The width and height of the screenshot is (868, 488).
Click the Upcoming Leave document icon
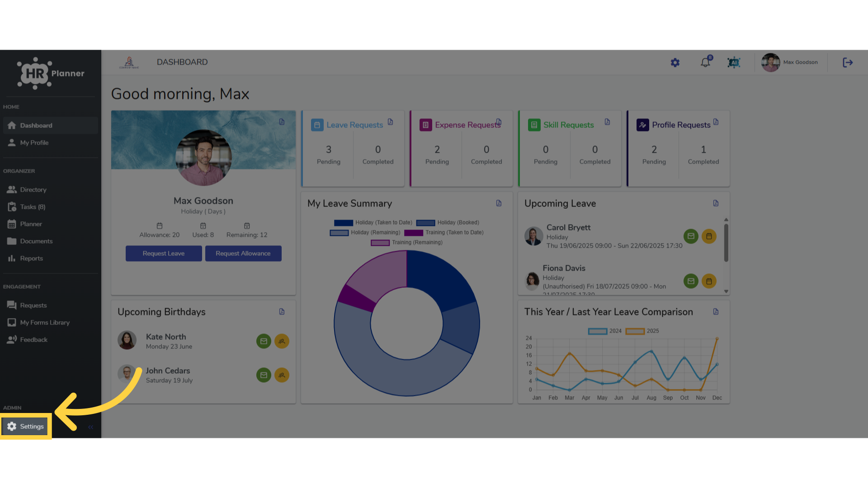click(716, 203)
